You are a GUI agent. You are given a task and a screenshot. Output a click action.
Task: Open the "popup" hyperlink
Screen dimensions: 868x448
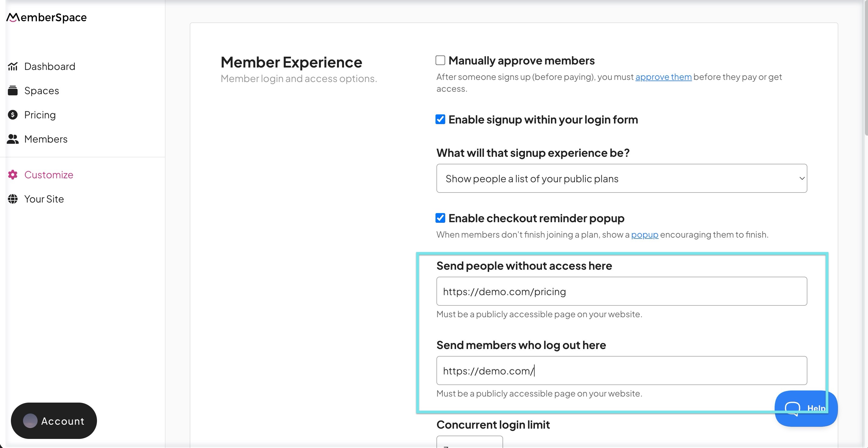pos(644,235)
